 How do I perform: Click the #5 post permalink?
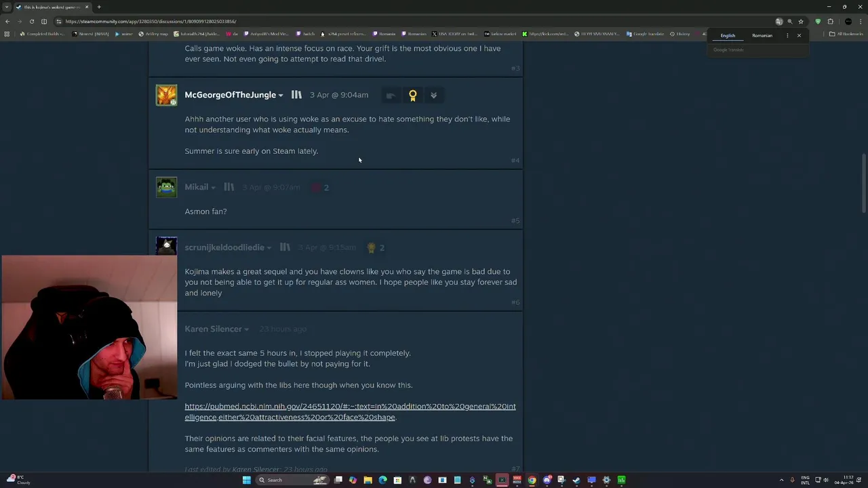coord(515,221)
